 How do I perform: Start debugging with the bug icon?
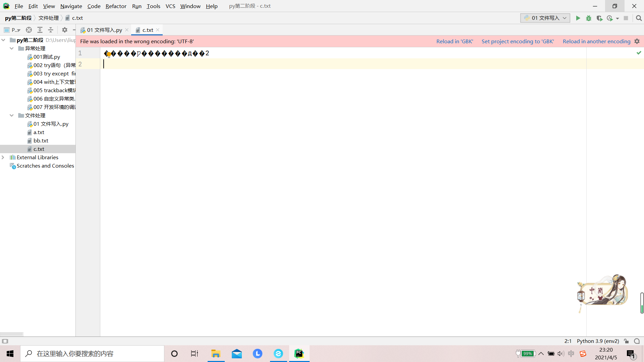[589, 18]
